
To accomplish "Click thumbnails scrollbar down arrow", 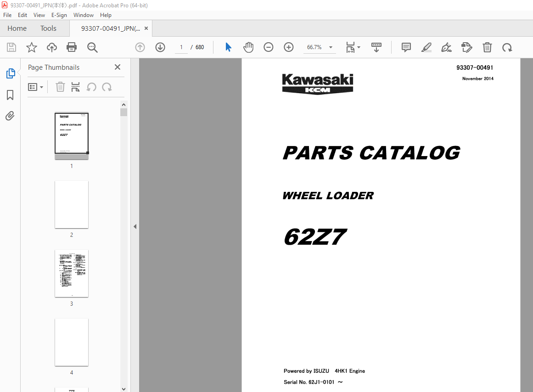I will (x=124, y=389).
